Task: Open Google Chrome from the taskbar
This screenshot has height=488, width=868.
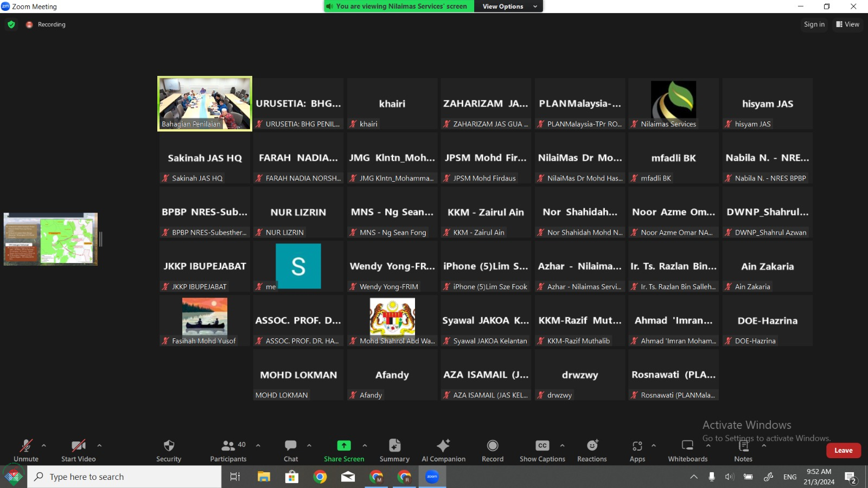Action: [x=320, y=477]
